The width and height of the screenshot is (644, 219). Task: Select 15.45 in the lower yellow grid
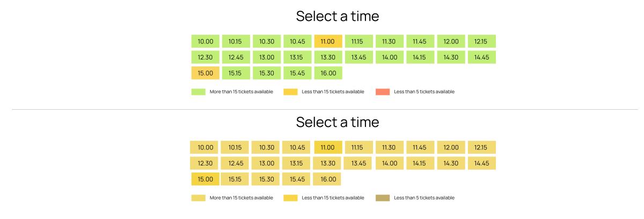297,179
